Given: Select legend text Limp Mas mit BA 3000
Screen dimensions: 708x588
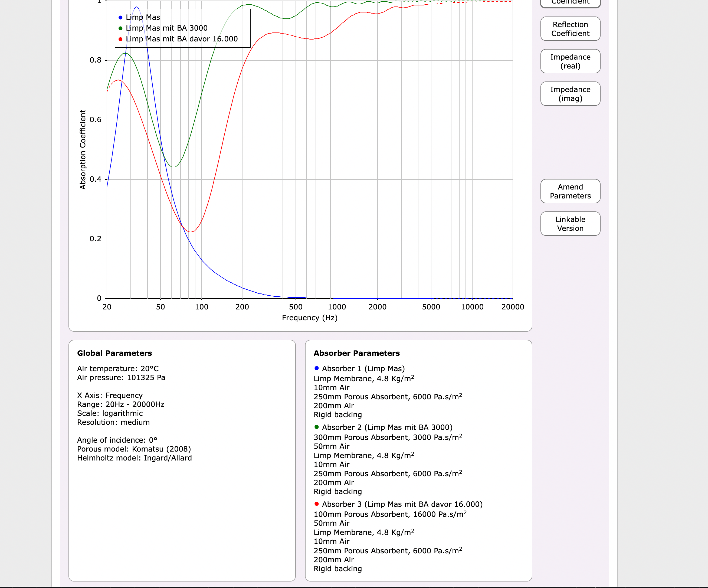Looking at the screenshot, I should click(x=166, y=28).
